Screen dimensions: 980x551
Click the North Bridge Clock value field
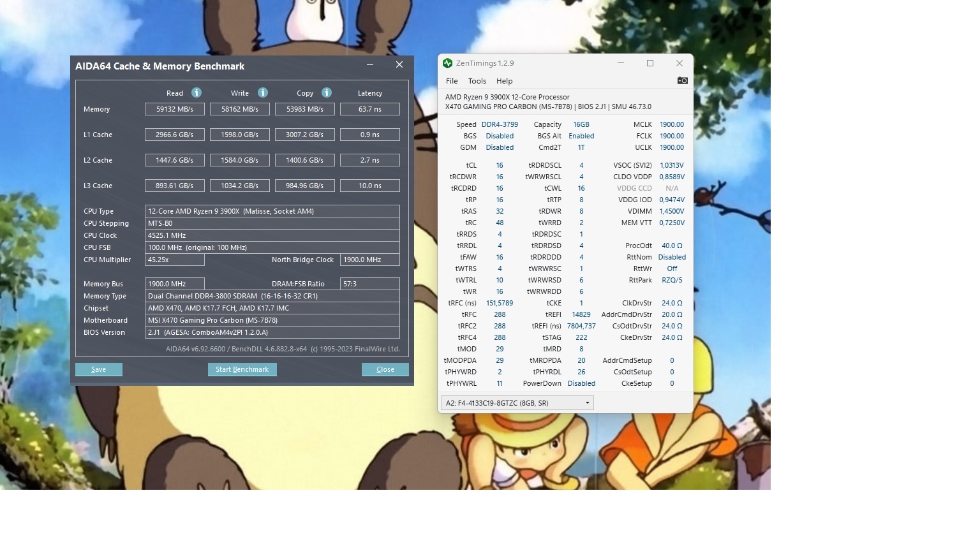[x=370, y=260]
